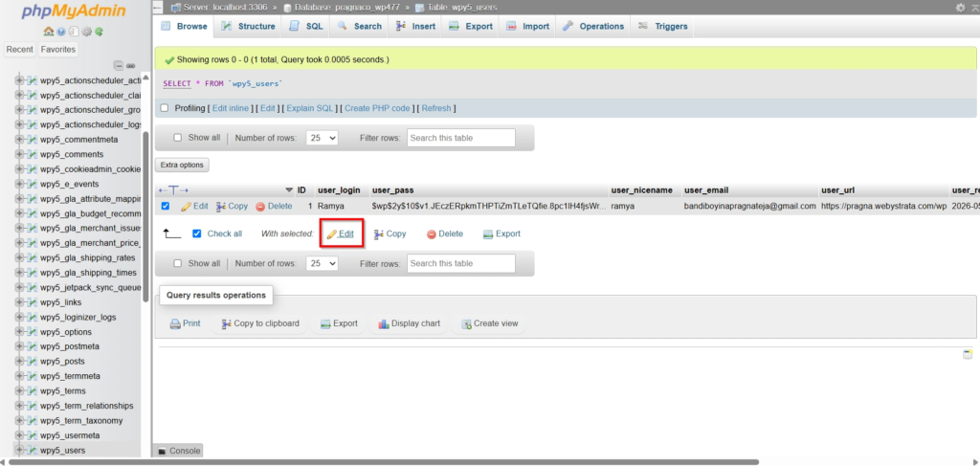Click the Edit inline link
The height and width of the screenshot is (466, 980).
[x=231, y=108]
